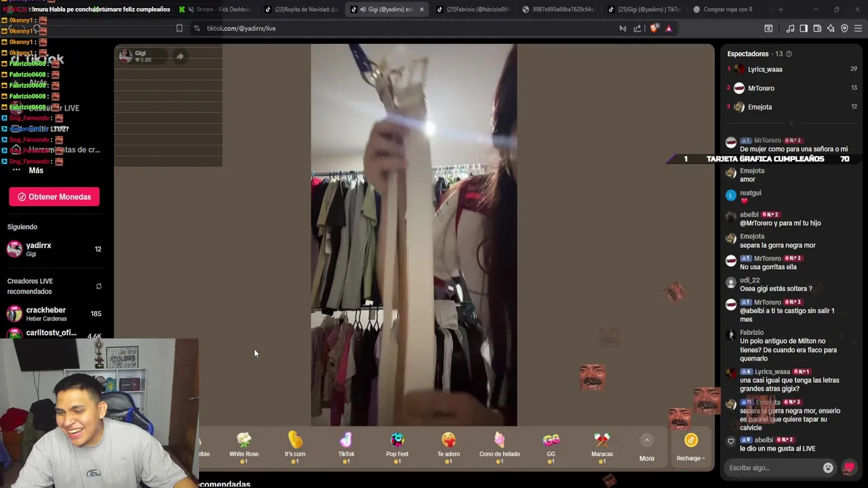
Task: Open the emoji picker in chat
Action: click(x=828, y=468)
